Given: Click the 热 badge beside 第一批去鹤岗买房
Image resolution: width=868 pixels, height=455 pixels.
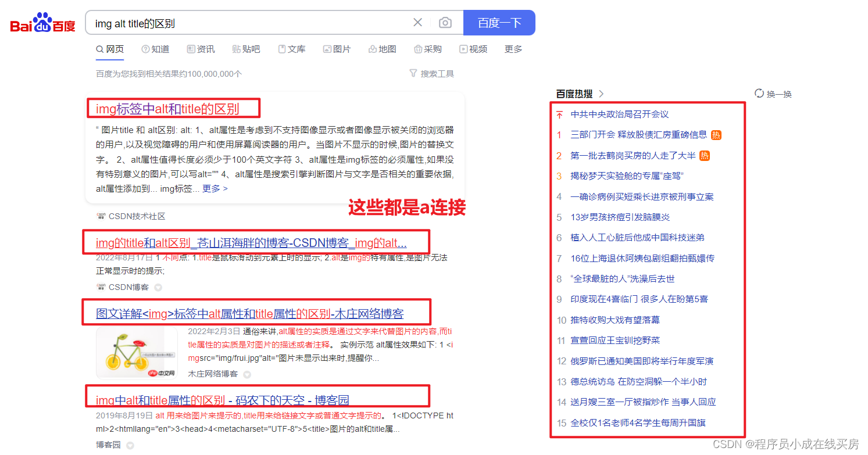Looking at the screenshot, I should (705, 156).
